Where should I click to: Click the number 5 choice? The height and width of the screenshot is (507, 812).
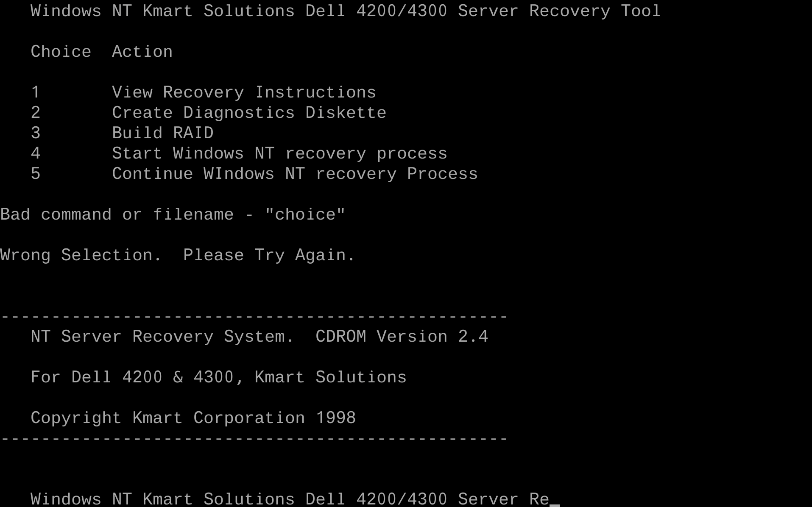click(36, 174)
